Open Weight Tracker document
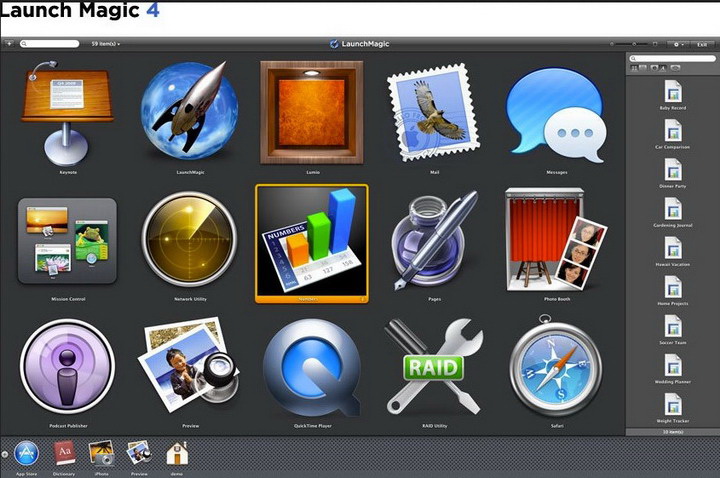Viewport: 720px width, 478px height. click(673, 407)
